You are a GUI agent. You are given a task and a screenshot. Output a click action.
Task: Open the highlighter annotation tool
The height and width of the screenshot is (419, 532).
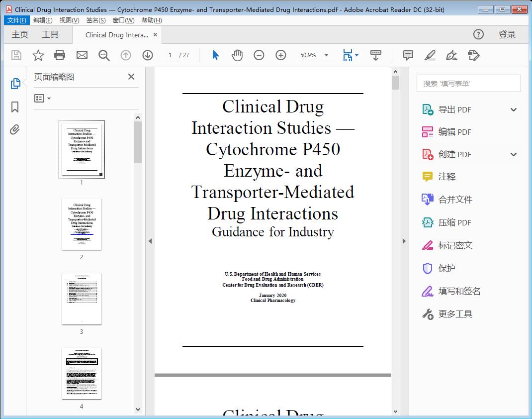(x=430, y=55)
